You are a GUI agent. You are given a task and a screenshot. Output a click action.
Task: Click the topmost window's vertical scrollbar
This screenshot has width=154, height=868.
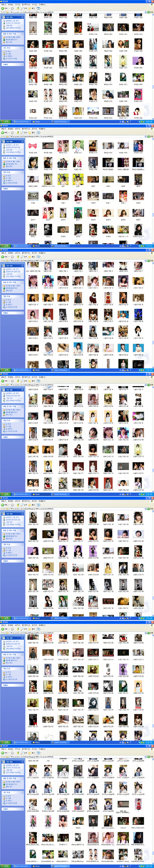(152, 67)
